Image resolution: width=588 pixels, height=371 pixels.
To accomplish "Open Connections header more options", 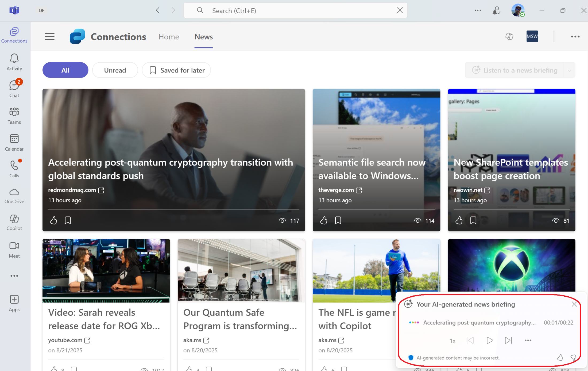I will [575, 36].
